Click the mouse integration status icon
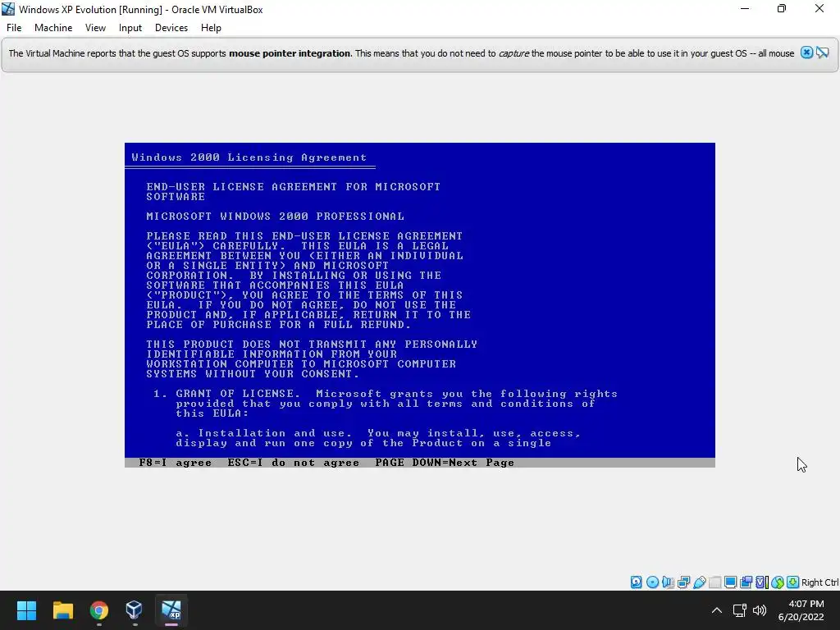This screenshot has width=840, height=630. [778, 582]
